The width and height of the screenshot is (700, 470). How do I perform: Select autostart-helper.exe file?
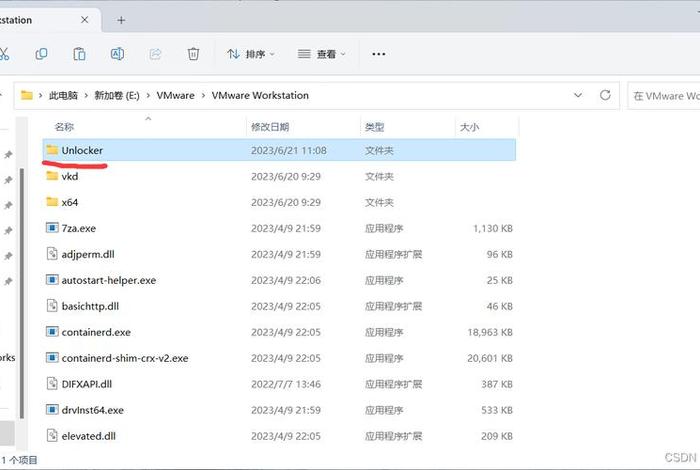[279, 280]
